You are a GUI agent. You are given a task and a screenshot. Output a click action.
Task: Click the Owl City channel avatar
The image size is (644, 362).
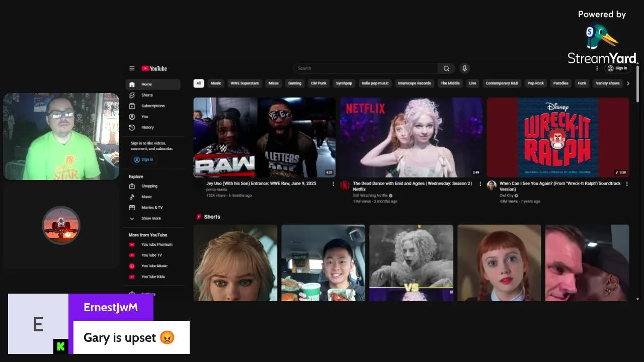click(x=492, y=186)
